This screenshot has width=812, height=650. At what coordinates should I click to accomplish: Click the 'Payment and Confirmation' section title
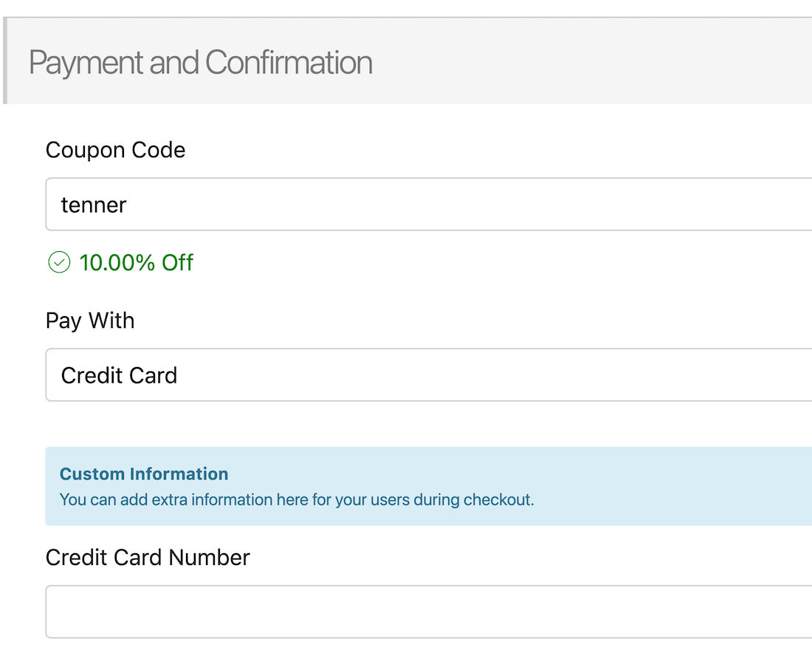200,63
